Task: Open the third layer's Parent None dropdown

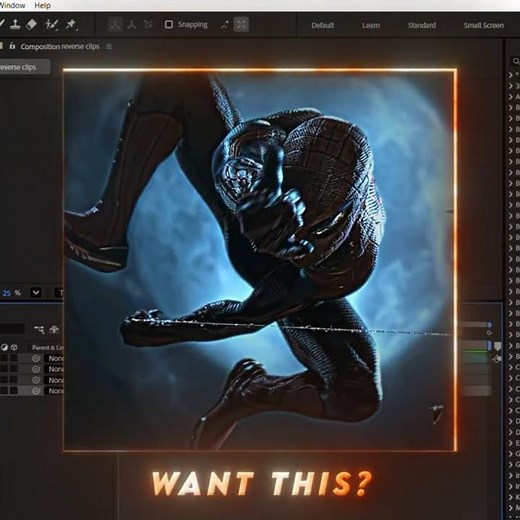Action: pos(54,380)
